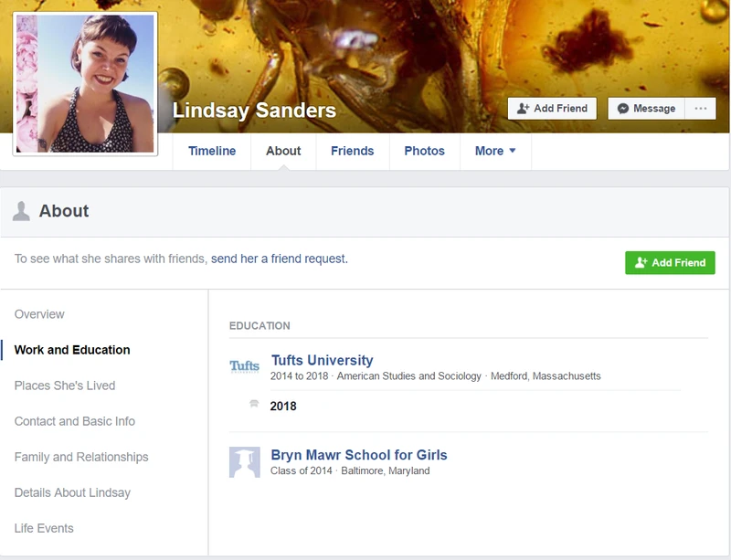
Task: Switch to the Friends tab
Action: [353, 151]
